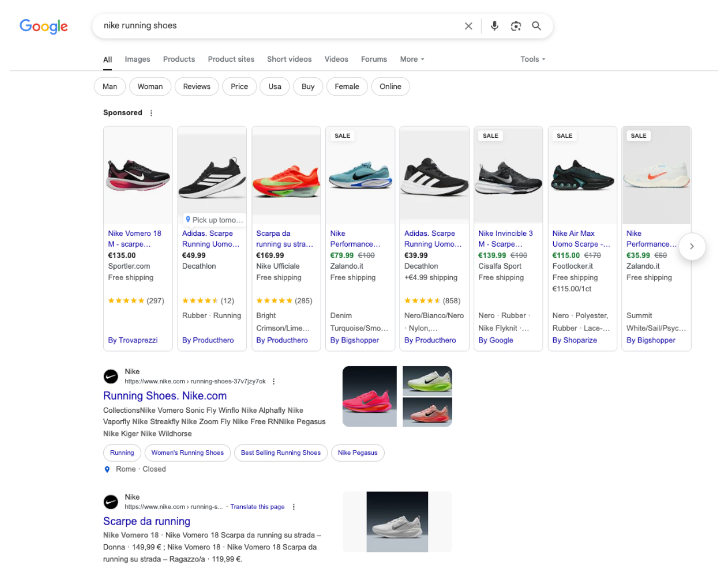728x584 pixels.
Task: Click By Trovaprezzi link
Action: coord(133,340)
